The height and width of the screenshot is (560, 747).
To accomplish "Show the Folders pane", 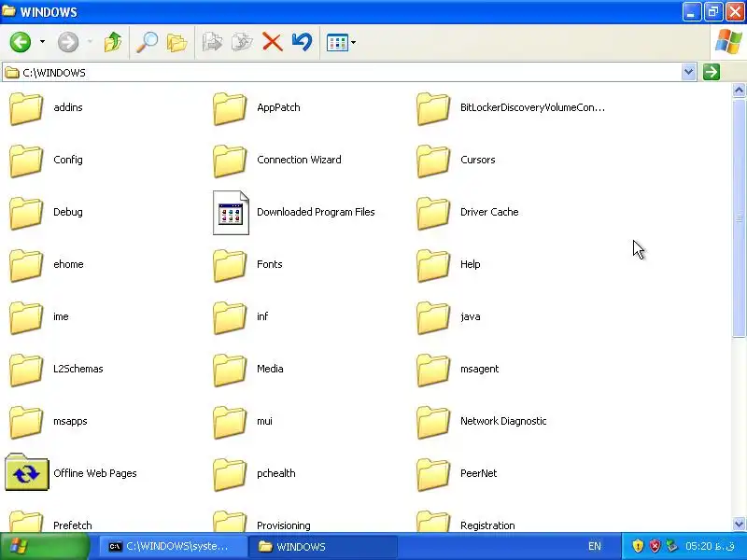I will (x=177, y=42).
